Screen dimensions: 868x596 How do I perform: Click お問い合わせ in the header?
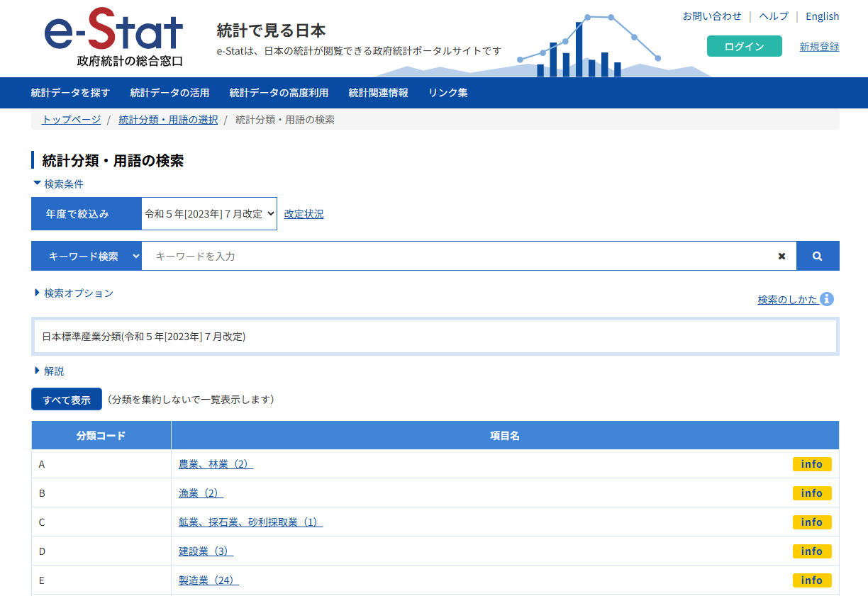(x=712, y=16)
